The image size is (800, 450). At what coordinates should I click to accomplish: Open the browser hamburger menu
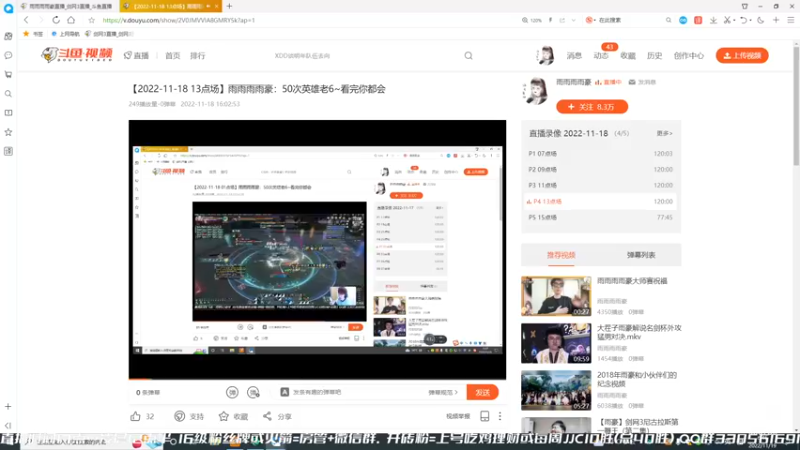tap(791, 20)
